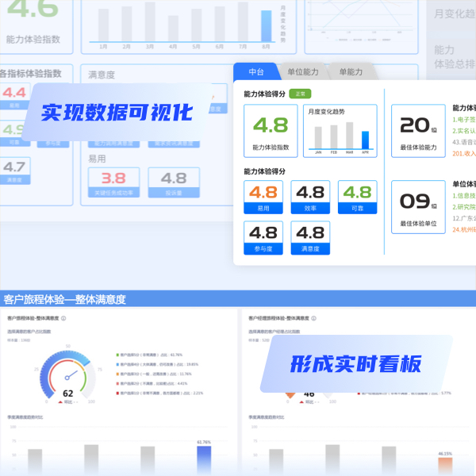The width and height of the screenshot is (476, 476).
Task: Click light-red legend square for 2分 4.41%
Action: pyautogui.click(x=117, y=383)
